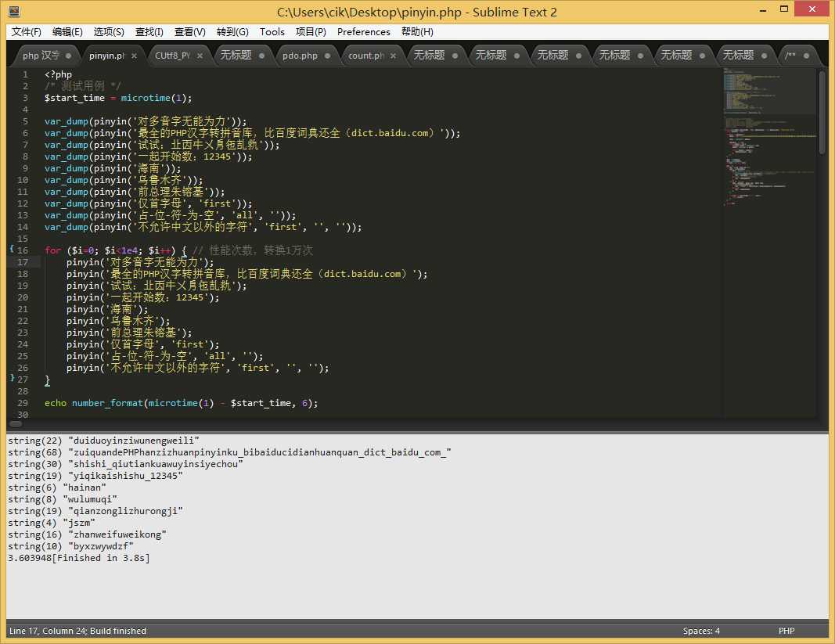Click 'echo' on line 29
This screenshot has height=644, width=835.
coord(56,403)
